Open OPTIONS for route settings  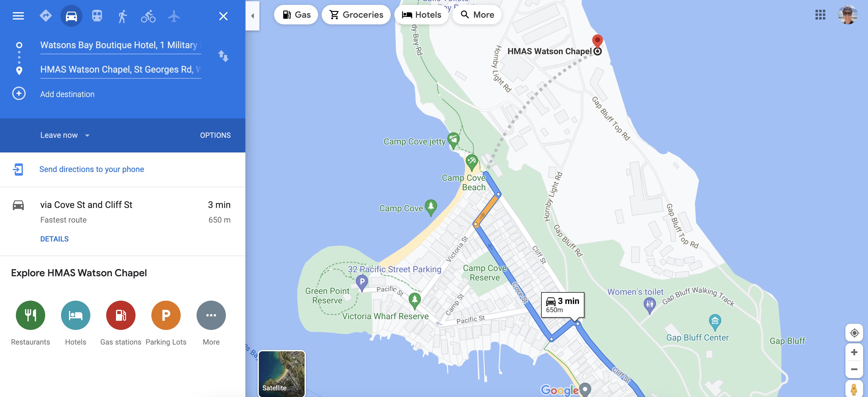pos(215,135)
